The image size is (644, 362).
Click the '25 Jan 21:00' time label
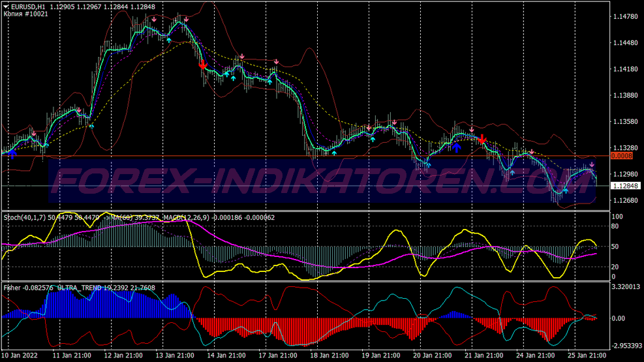(587, 355)
